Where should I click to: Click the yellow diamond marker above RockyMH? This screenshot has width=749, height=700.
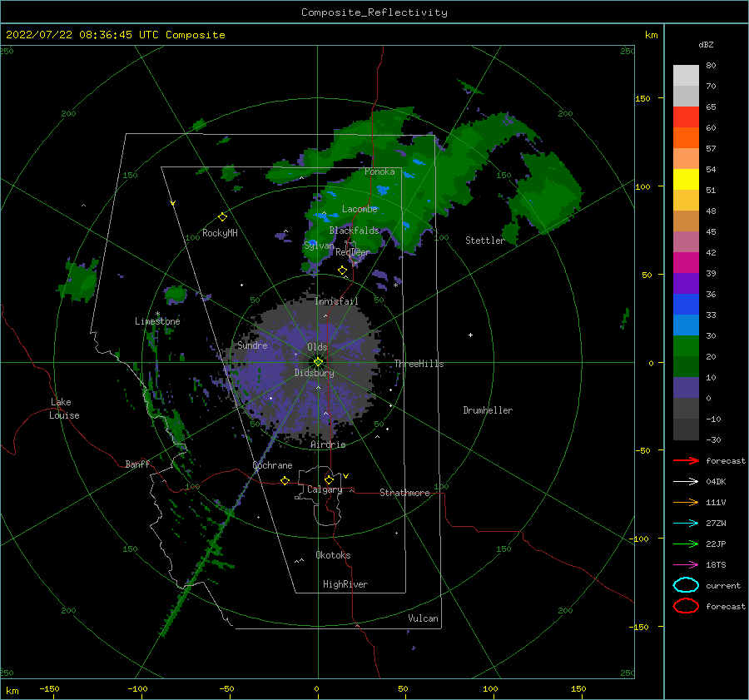[x=222, y=217]
